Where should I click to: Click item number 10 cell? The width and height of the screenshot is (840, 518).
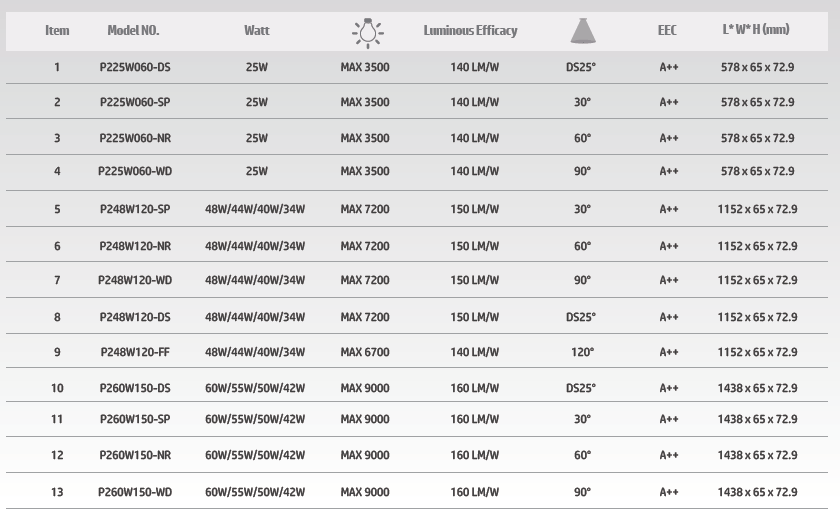(x=57, y=388)
